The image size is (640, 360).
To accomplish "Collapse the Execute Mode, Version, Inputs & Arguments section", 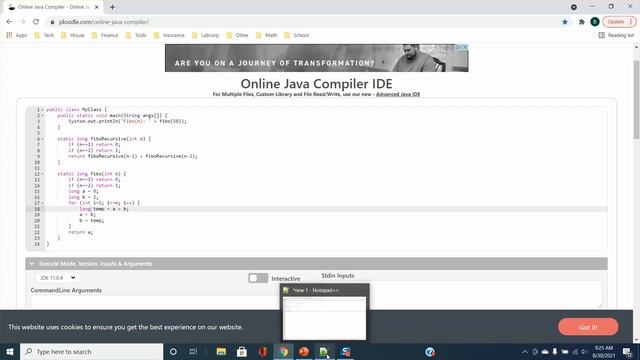I will click(x=316, y=264).
